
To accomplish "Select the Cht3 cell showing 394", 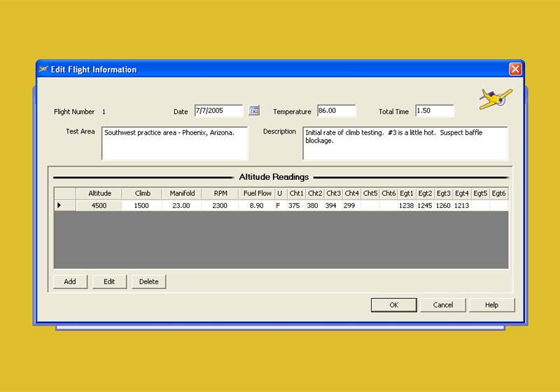I will [x=333, y=206].
